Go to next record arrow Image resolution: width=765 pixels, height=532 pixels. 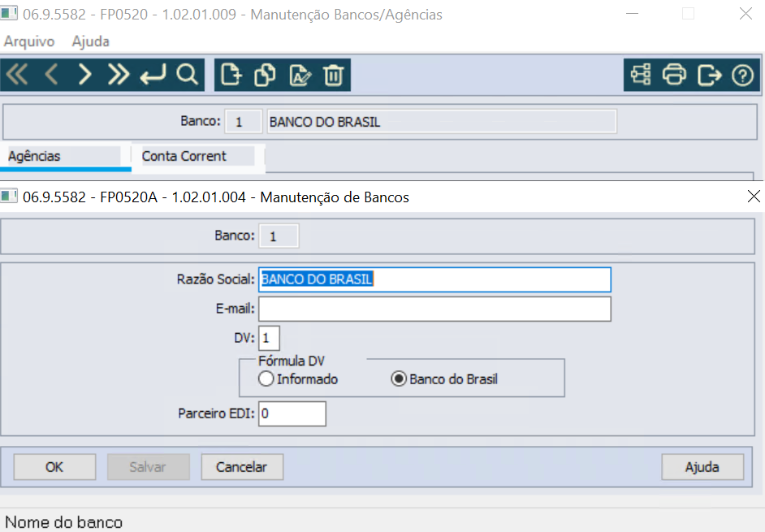(x=85, y=76)
